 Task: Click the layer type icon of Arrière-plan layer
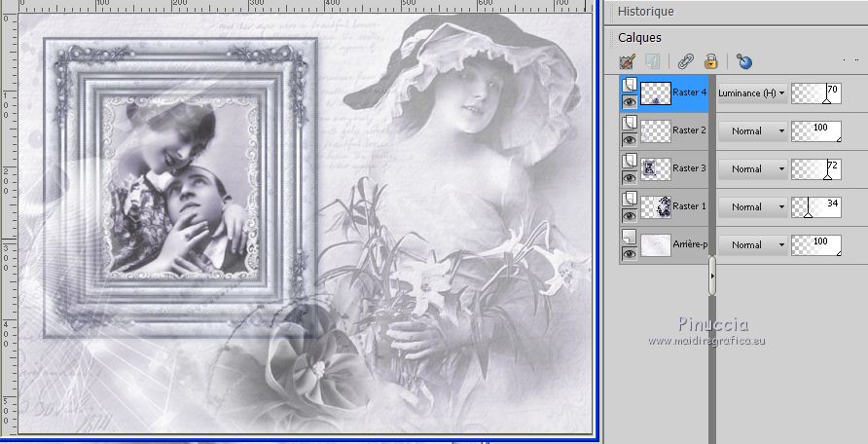629,237
